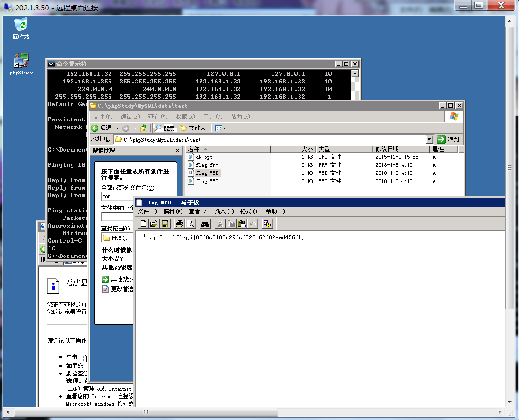519x420 pixels.
Task: Click the Save diskette icon in WordPad
Action: click(x=165, y=224)
